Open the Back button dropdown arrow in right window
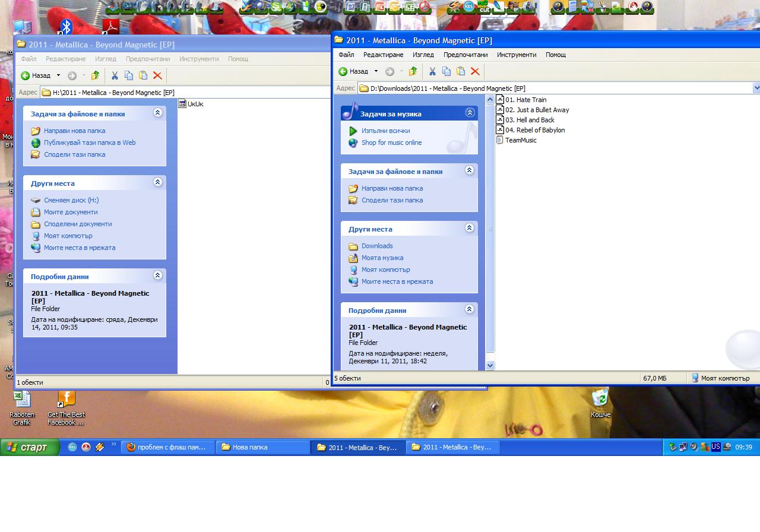 (376, 71)
